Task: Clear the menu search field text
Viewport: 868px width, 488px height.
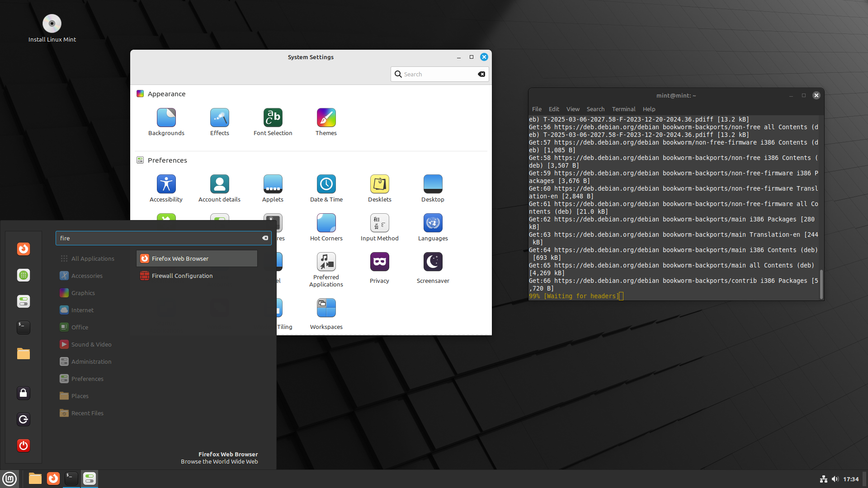Action: tap(265, 238)
